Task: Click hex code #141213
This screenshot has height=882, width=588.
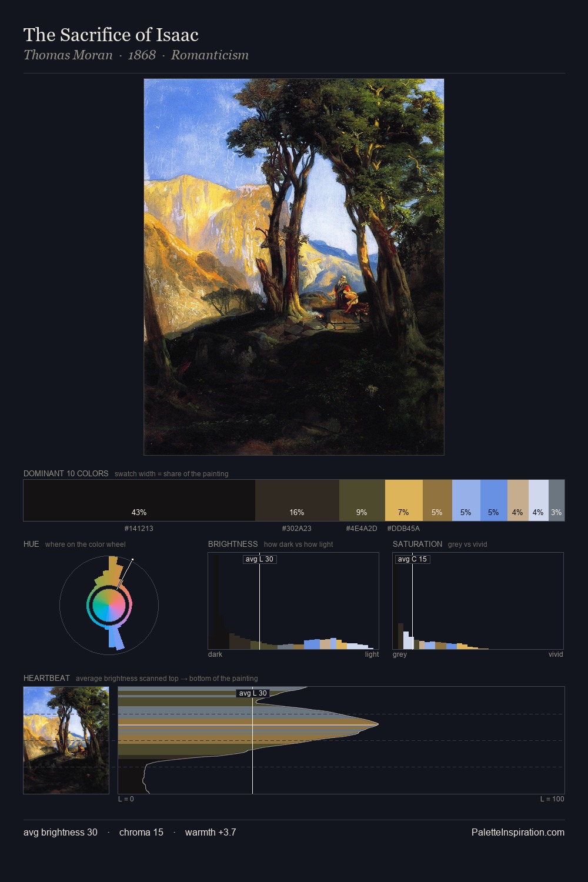Action: (x=139, y=529)
